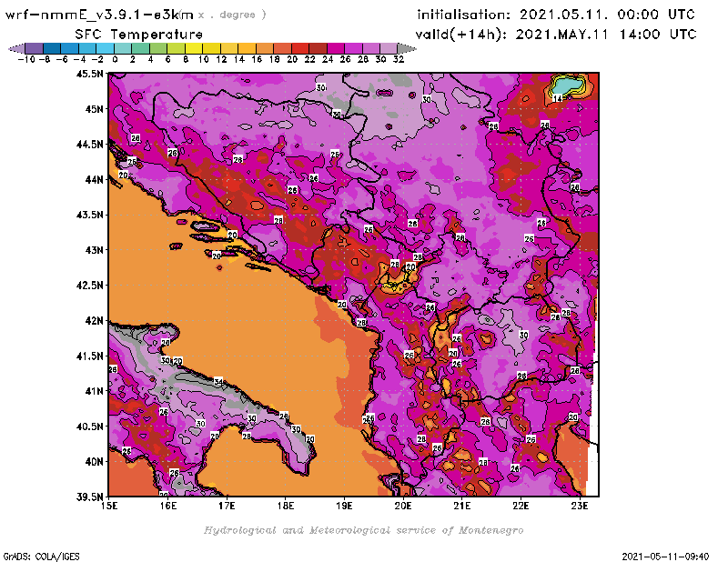728x562 pixels.
Task: Click the model title "wrf-nmmE_v3.9.1-e3km"
Action: pos(99,15)
